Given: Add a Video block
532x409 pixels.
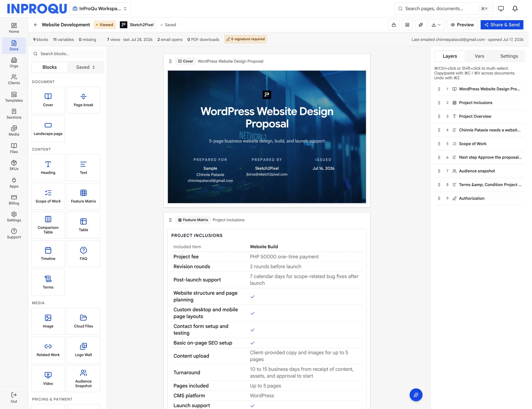Looking at the screenshot, I should pyautogui.click(x=48, y=379).
